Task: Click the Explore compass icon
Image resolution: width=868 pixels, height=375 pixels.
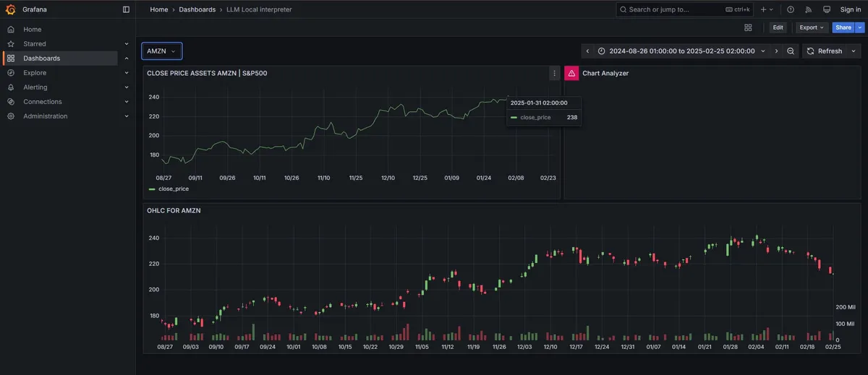Action: pyautogui.click(x=11, y=73)
